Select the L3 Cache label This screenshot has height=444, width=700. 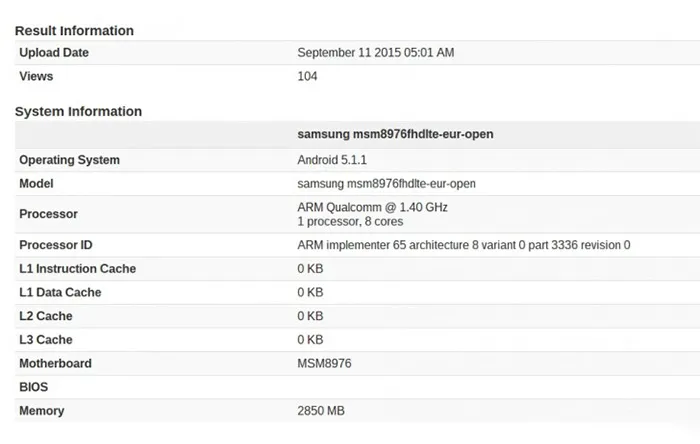pyautogui.click(x=46, y=340)
